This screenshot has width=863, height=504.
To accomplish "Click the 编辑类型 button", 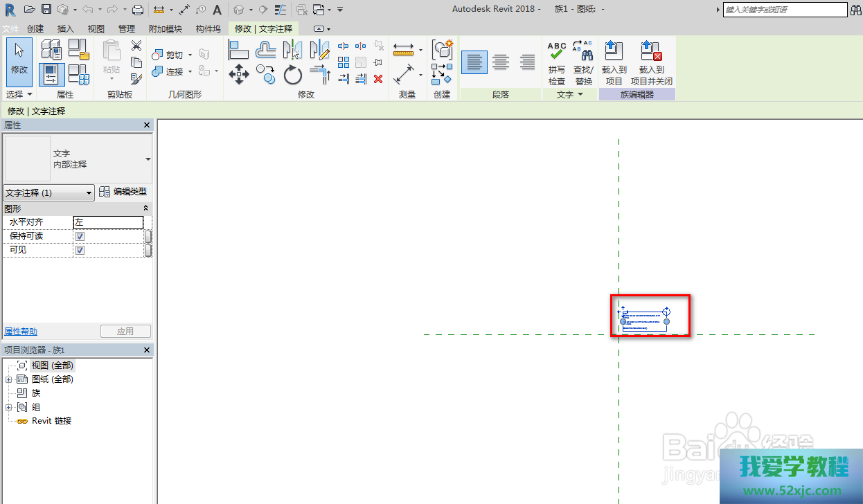I will click(x=123, y=192).
